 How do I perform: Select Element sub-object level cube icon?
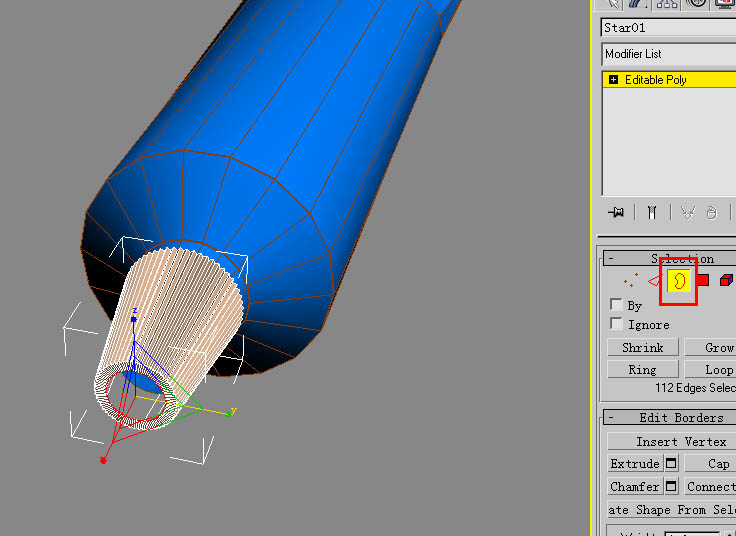coord(726,280)
